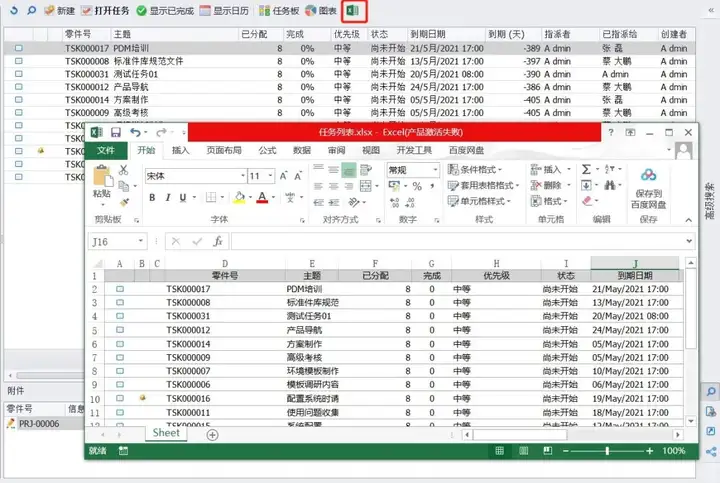Click the checkbox of row TSK000008 in the task list
The image size is (720, 483).
[x=19, y=61]
